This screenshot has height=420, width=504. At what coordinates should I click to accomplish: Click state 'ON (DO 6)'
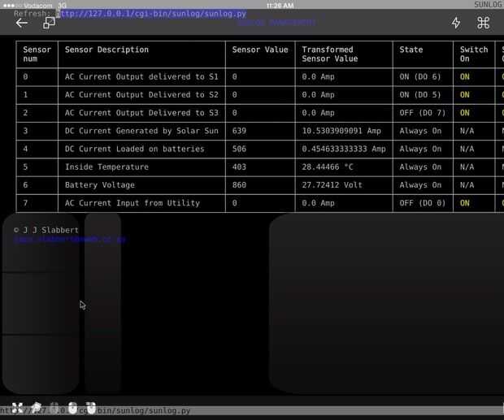coord(419,76)
